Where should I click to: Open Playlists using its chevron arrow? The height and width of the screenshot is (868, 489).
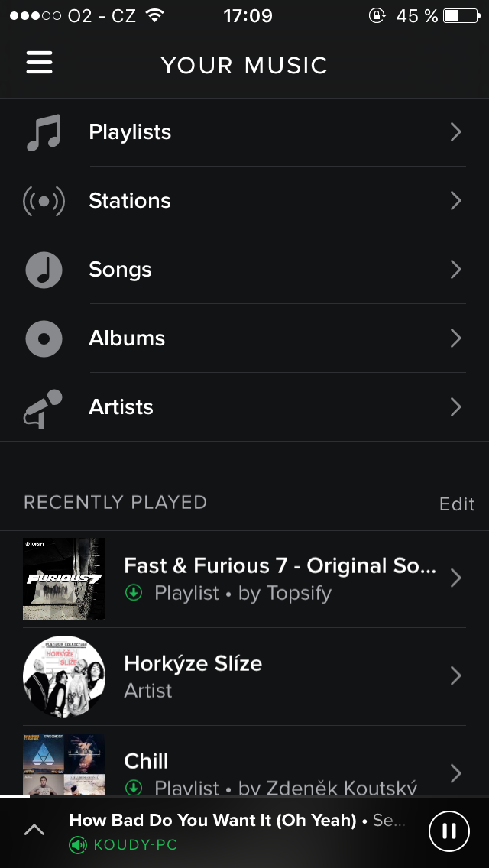point(455,132)
